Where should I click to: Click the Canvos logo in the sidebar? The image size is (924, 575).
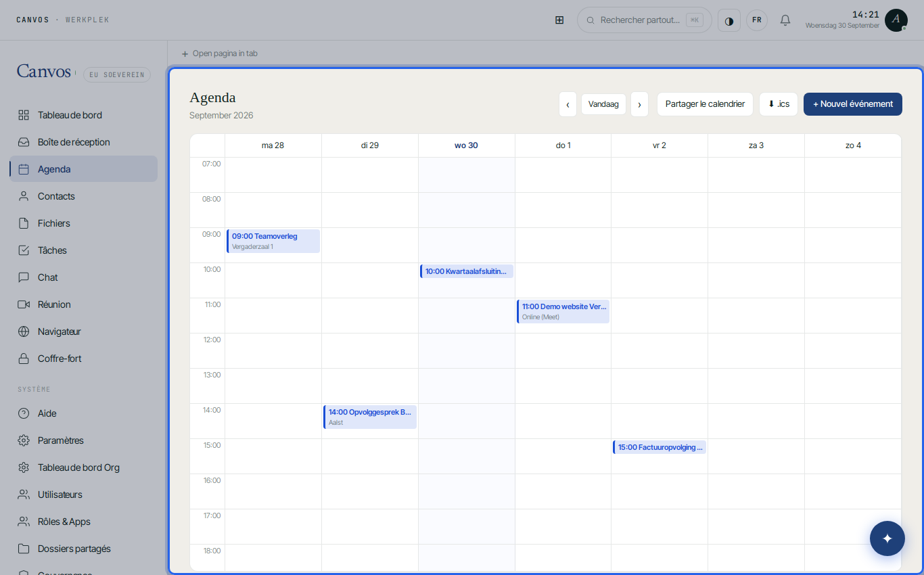[x=44, y=71]
